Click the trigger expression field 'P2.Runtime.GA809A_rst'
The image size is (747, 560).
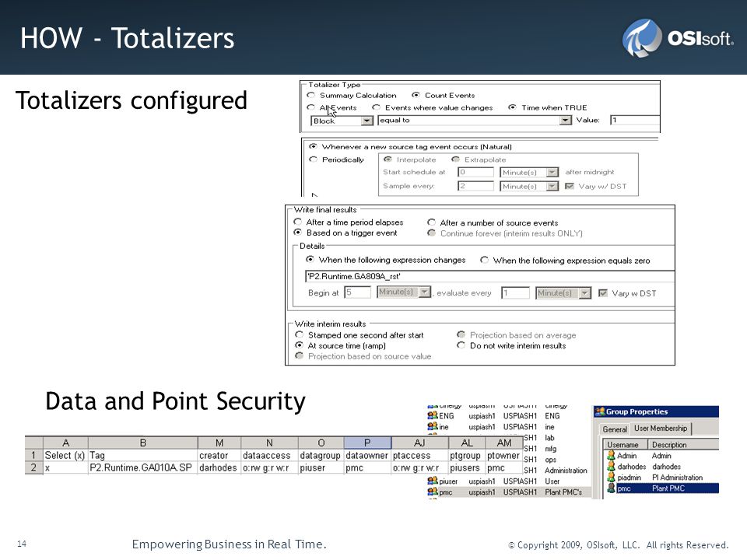coord(489,277)
